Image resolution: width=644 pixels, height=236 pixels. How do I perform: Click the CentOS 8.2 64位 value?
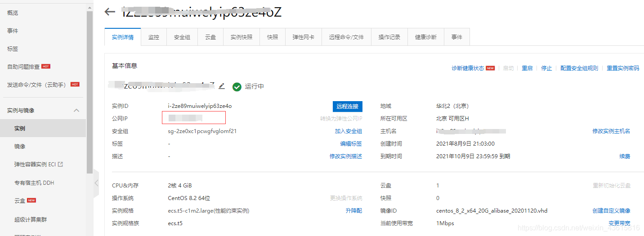189,198
